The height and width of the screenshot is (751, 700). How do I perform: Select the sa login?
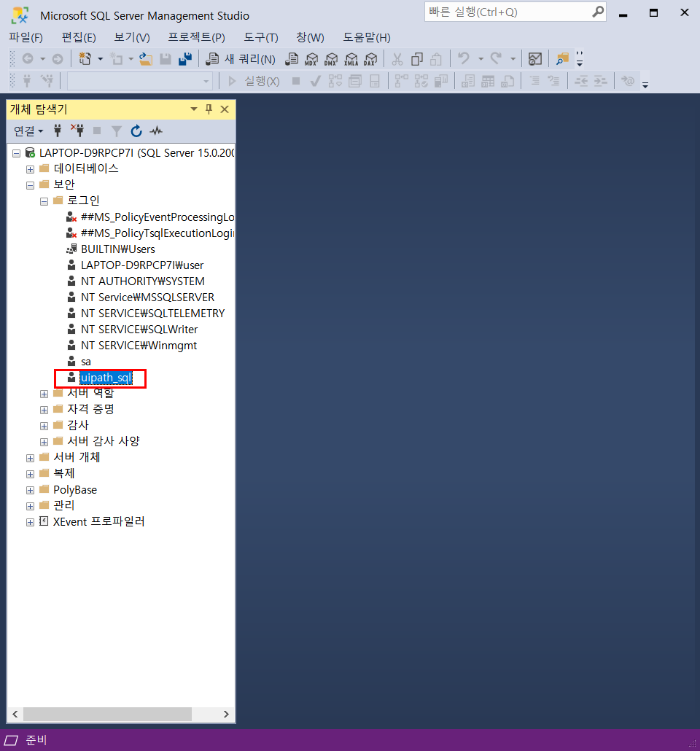(x=86, y=362)
